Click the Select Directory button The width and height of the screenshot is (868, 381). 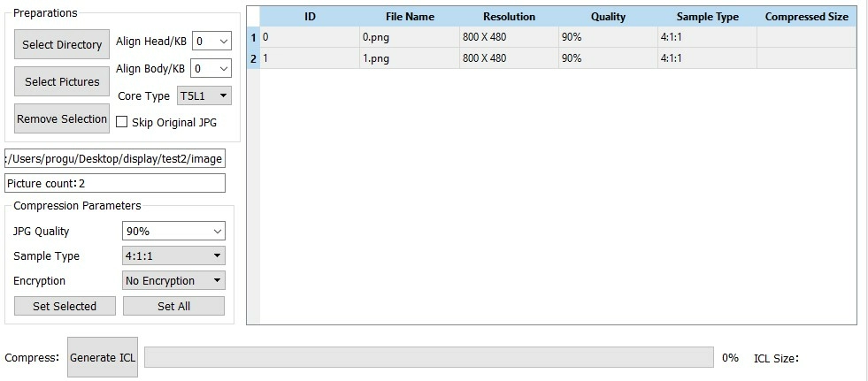[x=62, y=45]
